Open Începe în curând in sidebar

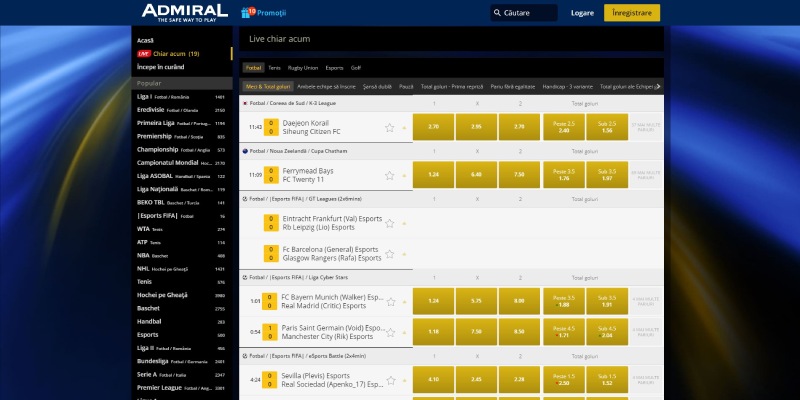160,67
